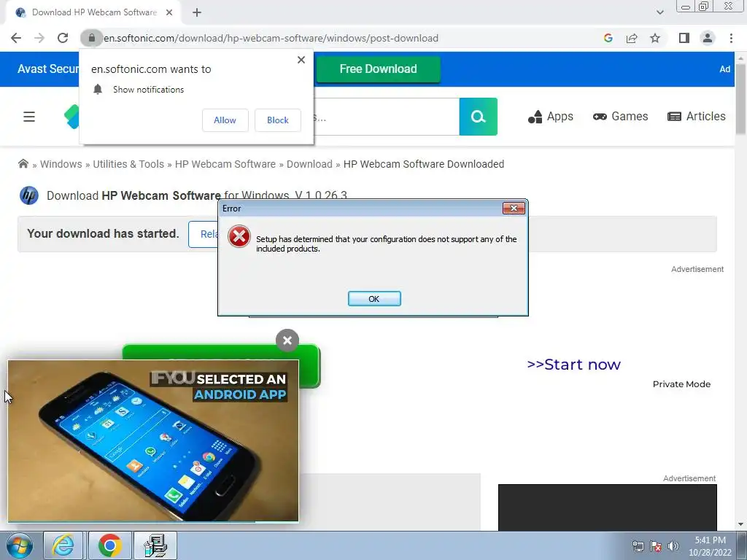
Task: Click the volume speaker tray icon
Action: (673, 546)
